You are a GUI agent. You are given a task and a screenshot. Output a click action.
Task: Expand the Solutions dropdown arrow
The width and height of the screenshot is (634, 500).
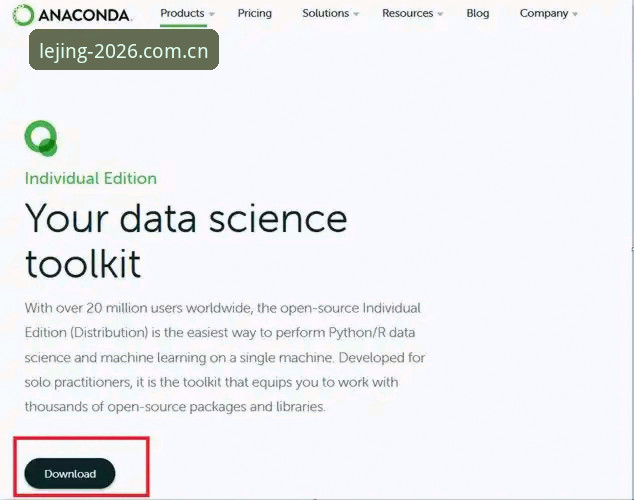pyautogui.click(x=356, y=14)
